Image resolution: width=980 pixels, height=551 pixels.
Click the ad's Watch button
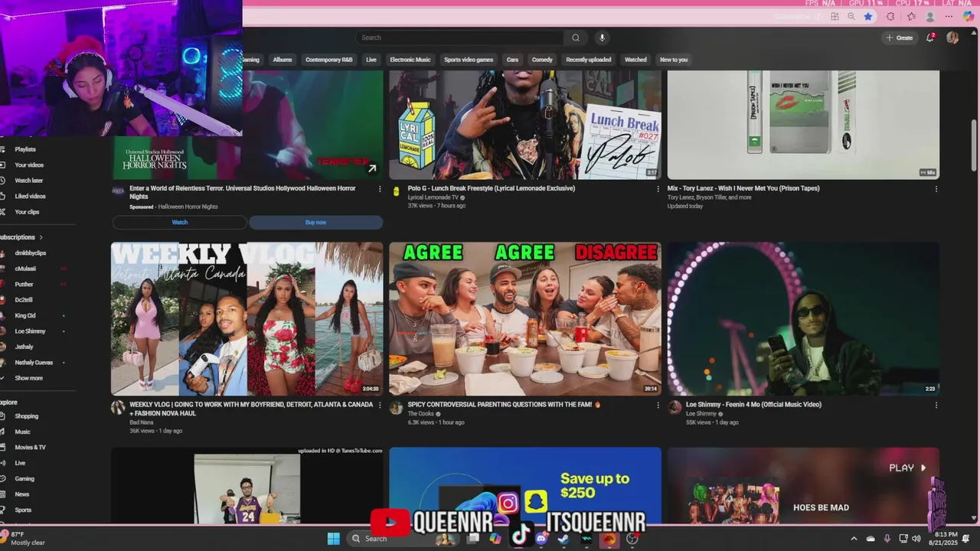tap(180, 222)
